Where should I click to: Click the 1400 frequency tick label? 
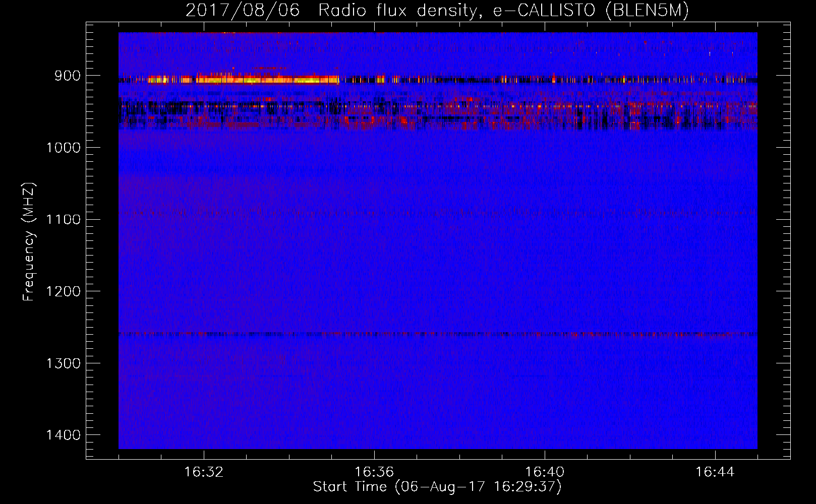(x=63, y=435)
